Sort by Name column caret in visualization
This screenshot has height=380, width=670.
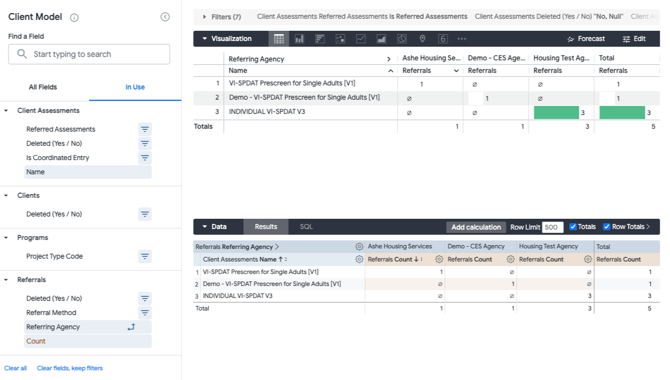(391, 71)
